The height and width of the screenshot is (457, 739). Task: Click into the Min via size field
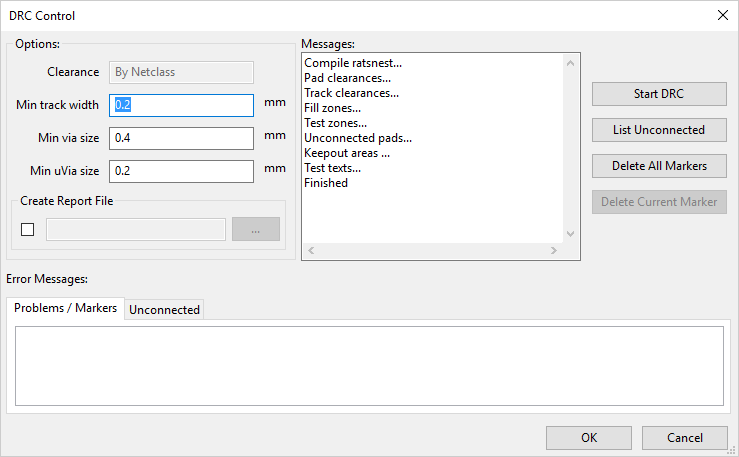point(182,137)
